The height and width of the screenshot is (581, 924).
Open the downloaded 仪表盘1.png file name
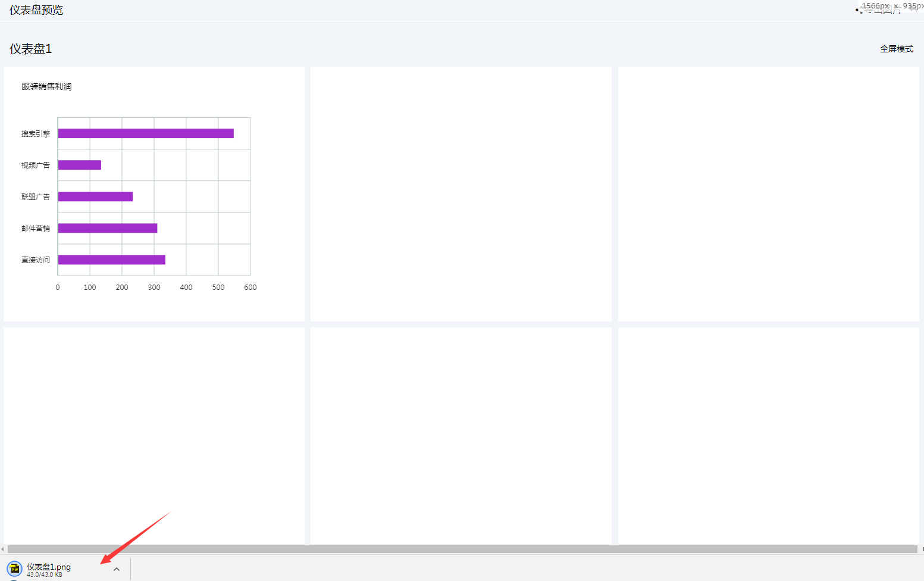point(49,567)
